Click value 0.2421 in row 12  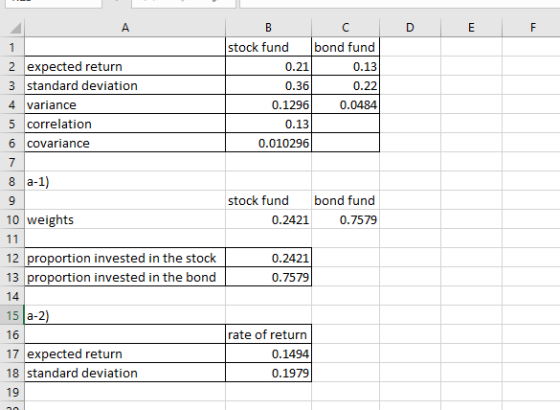268,258
